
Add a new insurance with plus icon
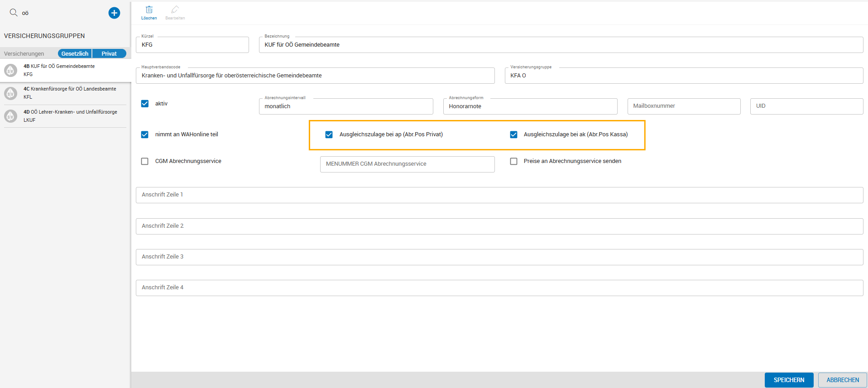pos(114,13)
